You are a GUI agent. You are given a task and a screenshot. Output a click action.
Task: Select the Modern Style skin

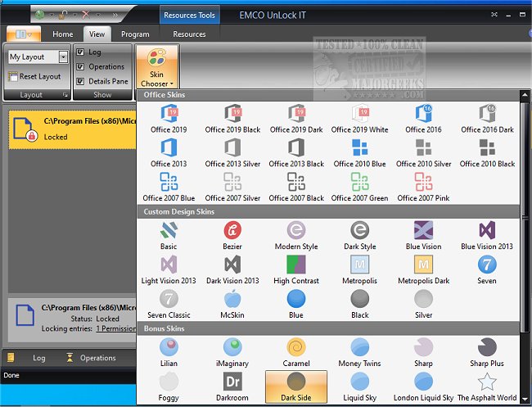296,236
